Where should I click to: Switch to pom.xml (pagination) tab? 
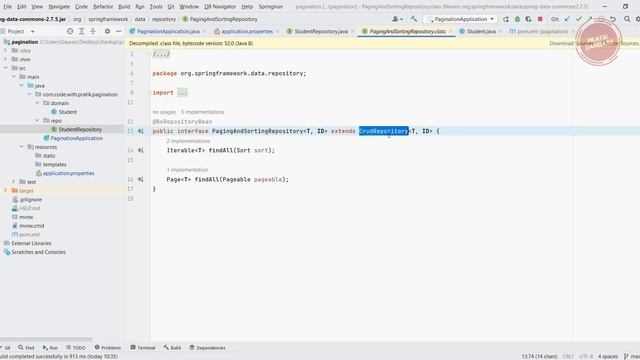point(542,31)
